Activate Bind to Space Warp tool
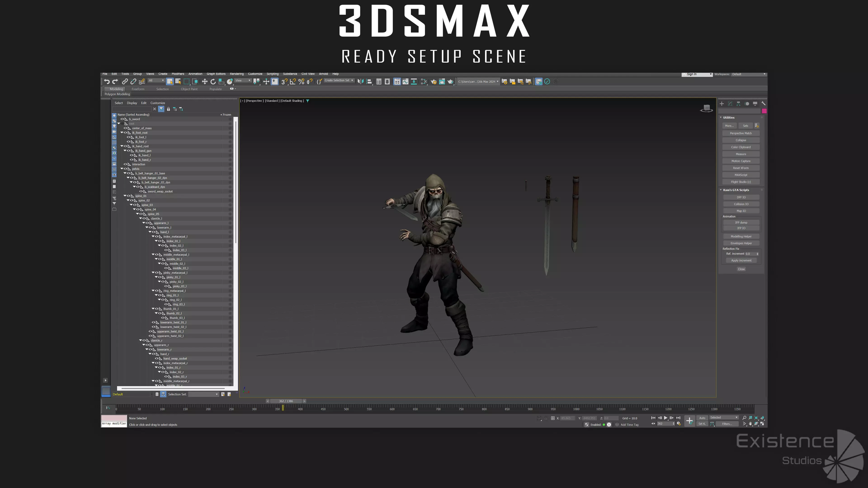Viewport: 868px width, 488px height. (x=142, y=82)
